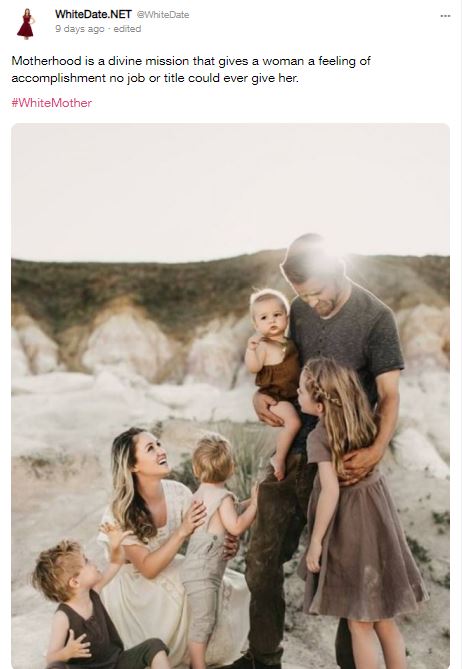View edit history via the 'edited' label
This screenshot has height=669, width=462.
[x=127, y=29]
